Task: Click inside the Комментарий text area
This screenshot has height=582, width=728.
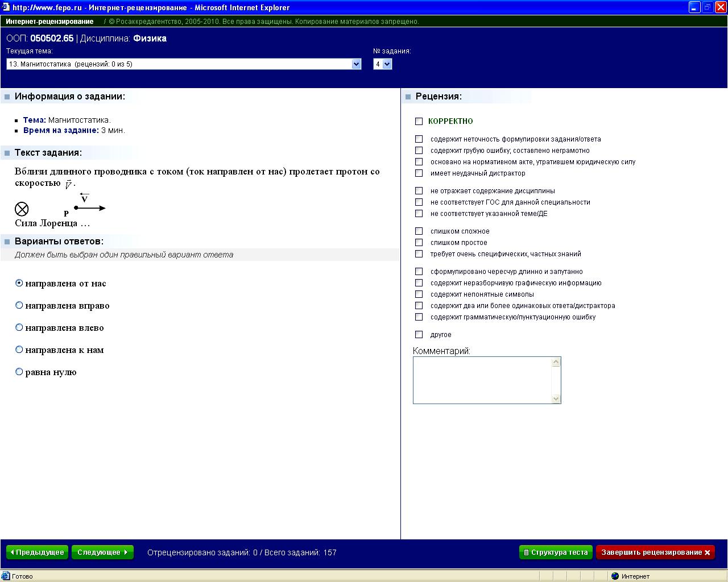Action: (482, 380)
